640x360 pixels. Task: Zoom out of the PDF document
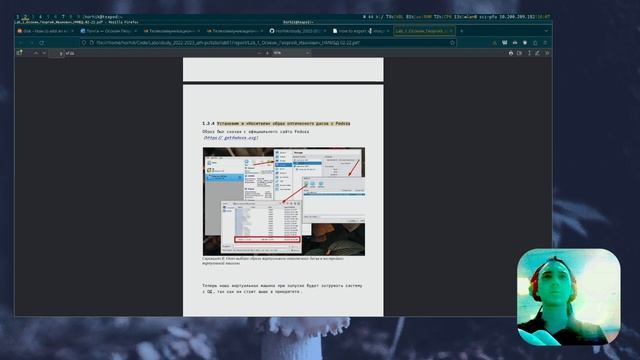[259, 53]
